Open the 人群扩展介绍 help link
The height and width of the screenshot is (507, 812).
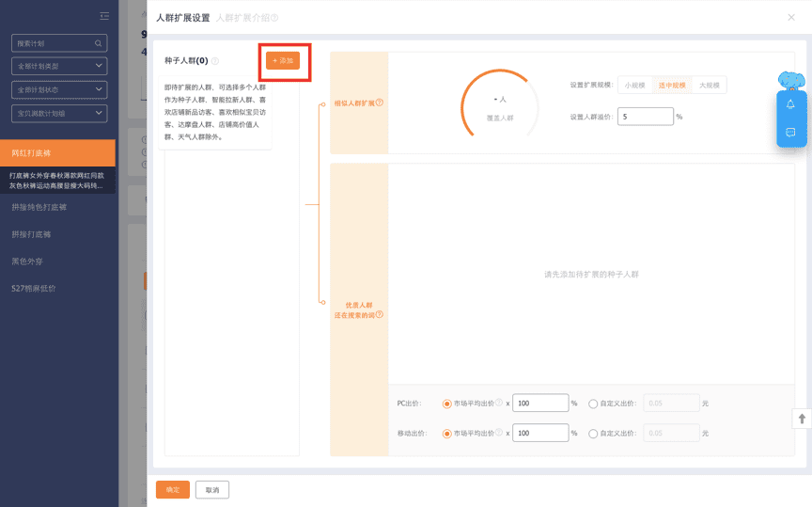point(247,18)
